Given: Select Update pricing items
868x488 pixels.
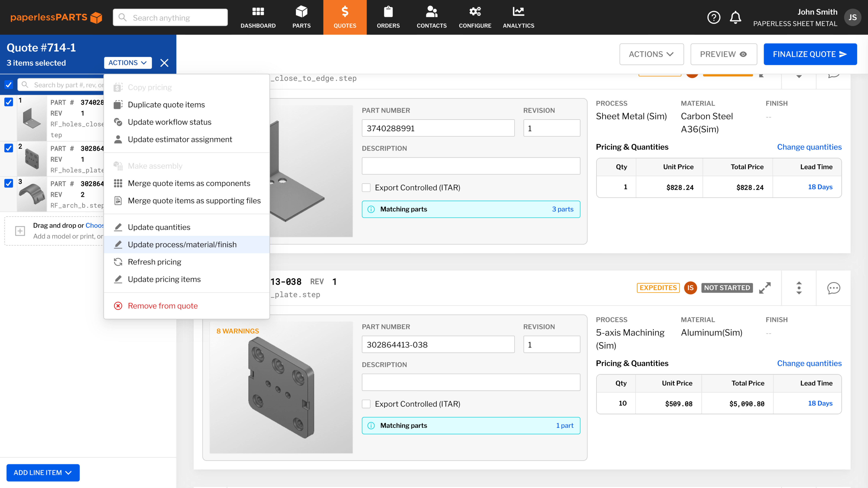Looking at the screenshot, I should [186, 280].
